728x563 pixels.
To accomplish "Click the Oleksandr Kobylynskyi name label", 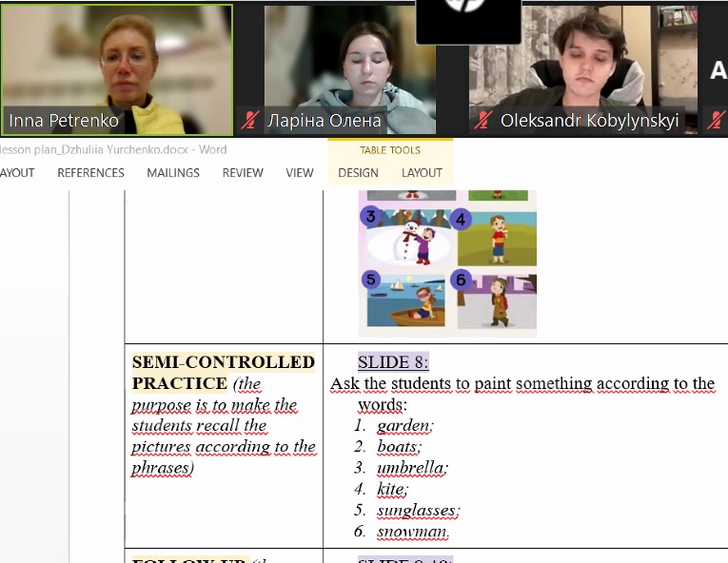I will point(590,121).
